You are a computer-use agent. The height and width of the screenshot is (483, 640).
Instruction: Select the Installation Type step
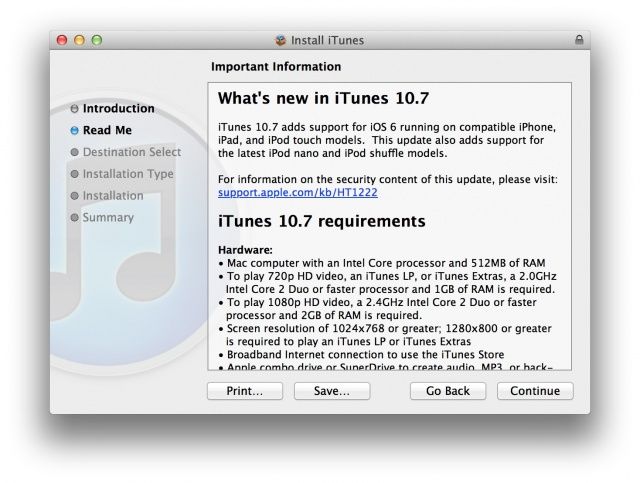[x=128, y=174]
